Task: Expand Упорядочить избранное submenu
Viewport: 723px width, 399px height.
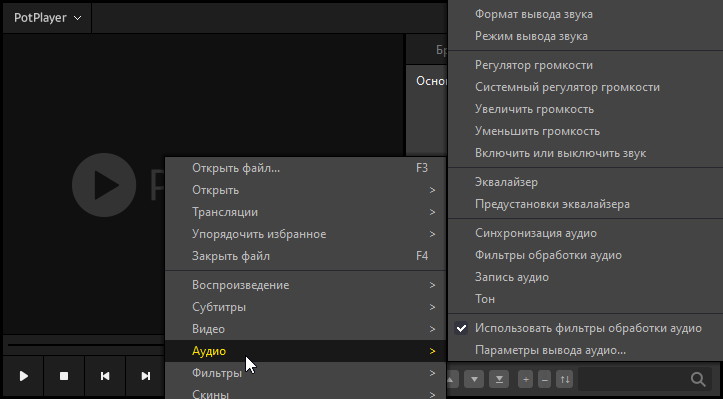Action: click(305, 234)
